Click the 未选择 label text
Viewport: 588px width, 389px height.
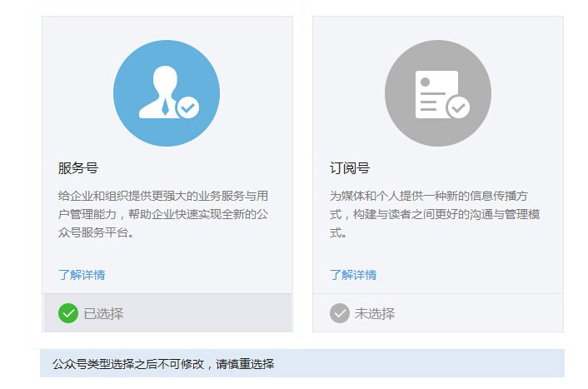point(375,313)
